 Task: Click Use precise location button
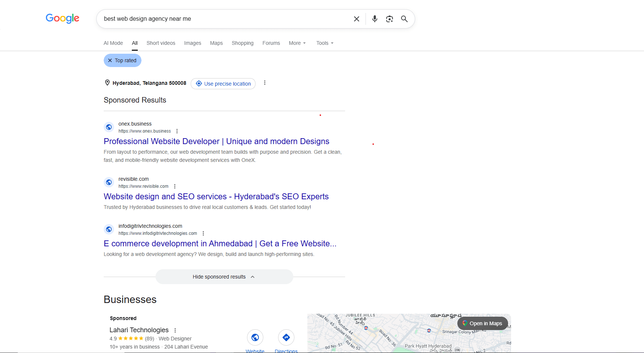tap(223, 84)
